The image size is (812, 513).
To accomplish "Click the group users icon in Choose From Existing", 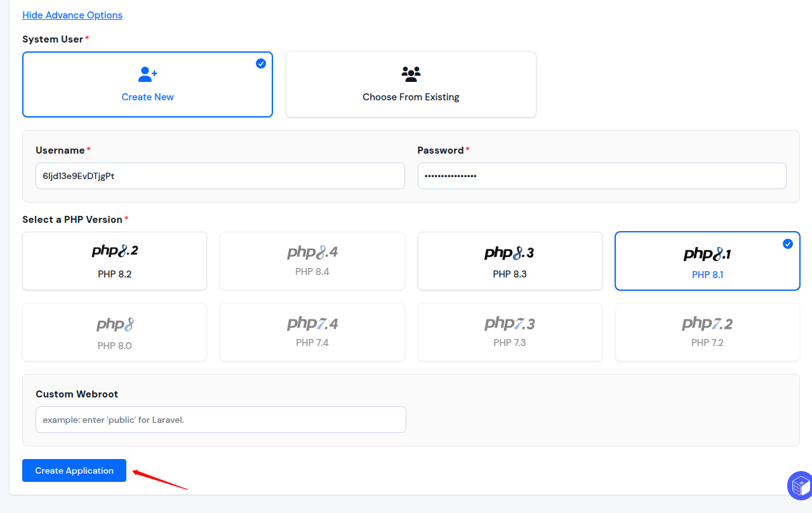I will (x=411, y=74).
